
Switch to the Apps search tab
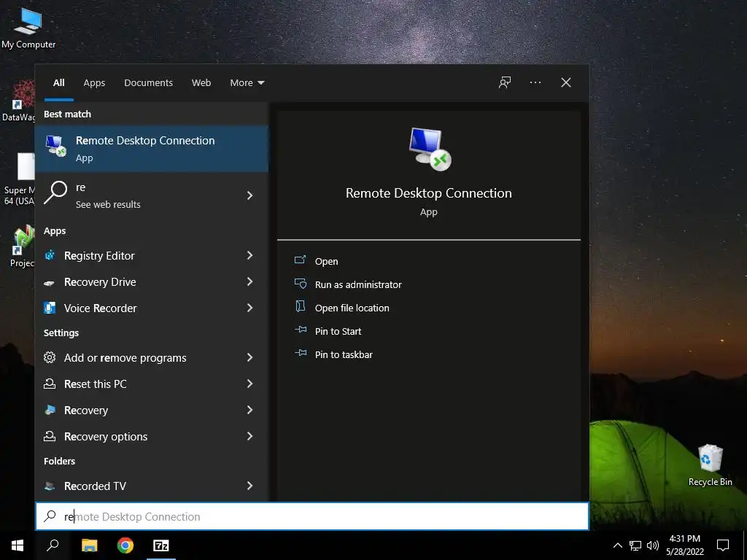pos(94,83)
